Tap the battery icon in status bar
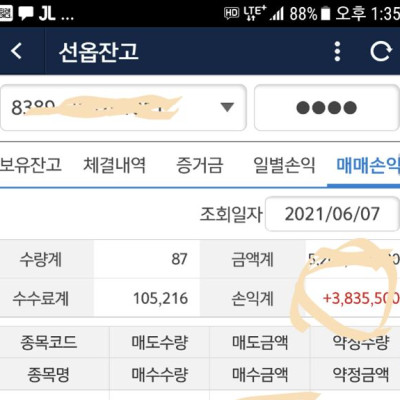 point(325,14)
